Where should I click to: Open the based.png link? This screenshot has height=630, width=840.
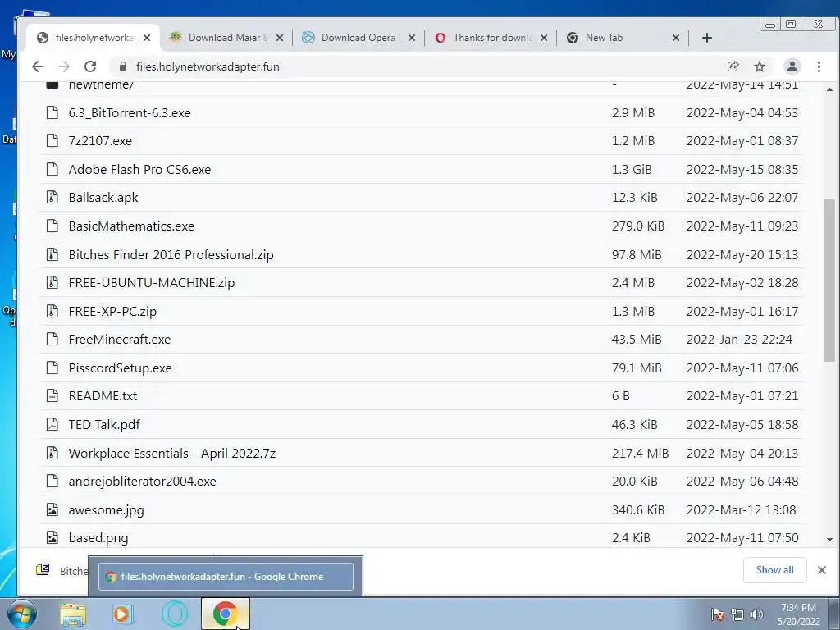(x=98, y=538)
